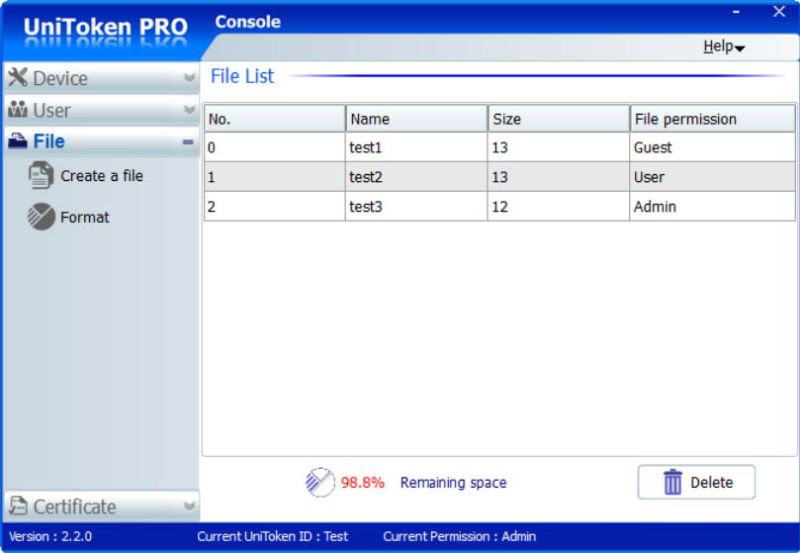Choose Format option in File menu

point(85,217)
